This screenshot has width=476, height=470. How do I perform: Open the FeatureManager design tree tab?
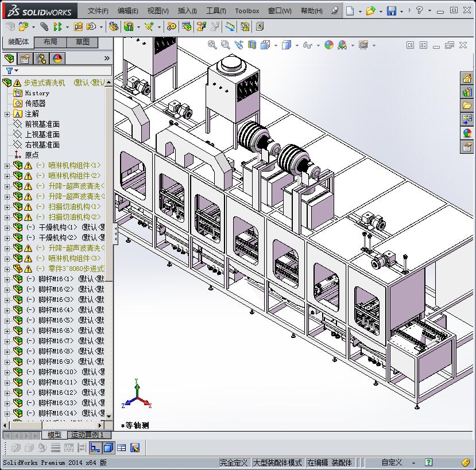pyautogui.click(x=9, y=59)
